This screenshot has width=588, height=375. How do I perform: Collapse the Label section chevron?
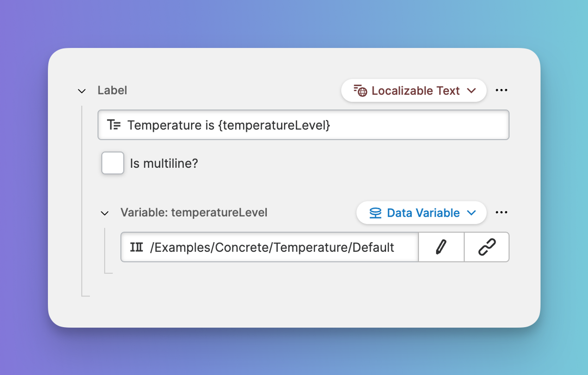coord(82,91)
